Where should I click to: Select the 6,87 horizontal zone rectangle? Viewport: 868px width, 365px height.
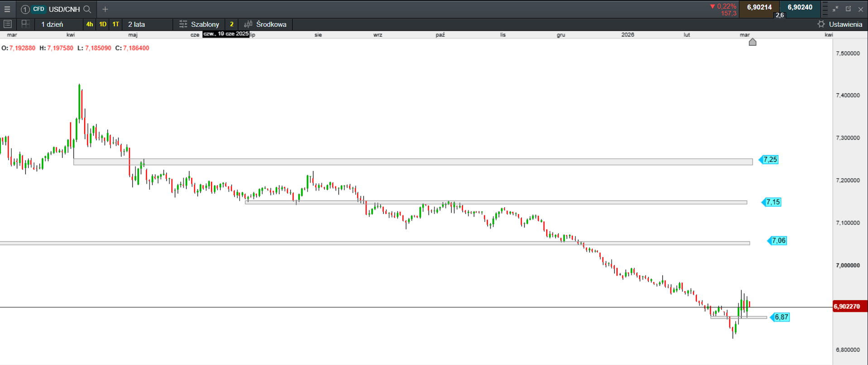point(738,317)
